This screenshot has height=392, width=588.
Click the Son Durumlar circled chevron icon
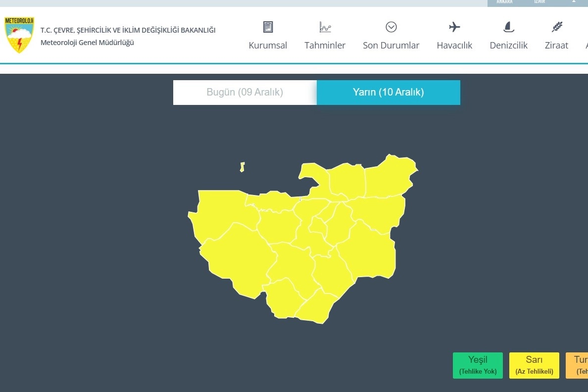tap(391, 27)
